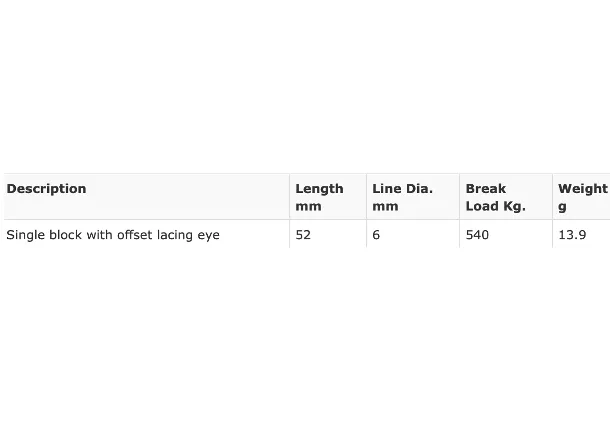Click the Break Load Kg. column header

(x=506, y=197)
